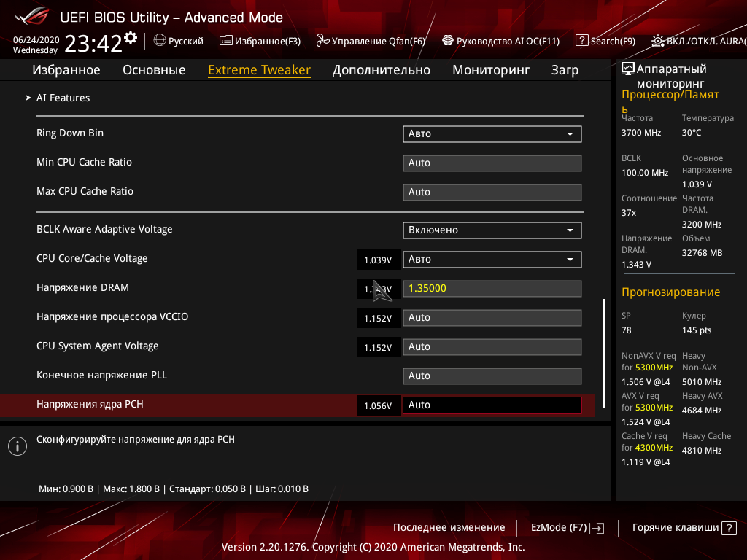The height and width of the screenshot is (560, 747).
Task: Click Последнее изменение button
Action: click(449, 528)
